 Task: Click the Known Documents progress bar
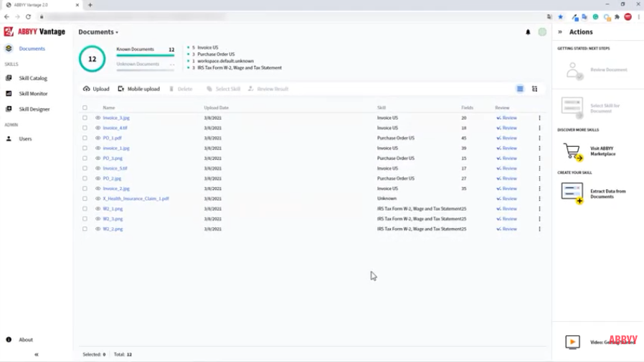[x=146, y=55]
